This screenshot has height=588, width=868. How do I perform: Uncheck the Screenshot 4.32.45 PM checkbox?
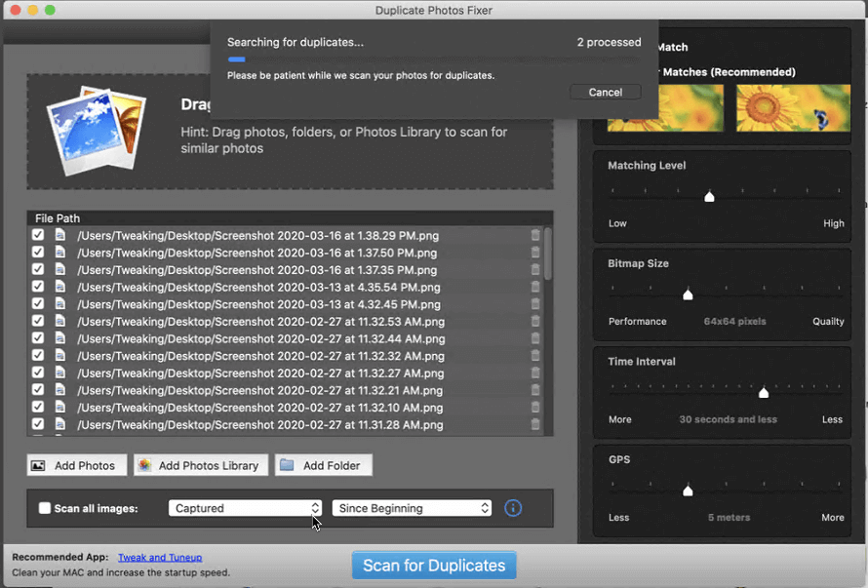point(38,304)
